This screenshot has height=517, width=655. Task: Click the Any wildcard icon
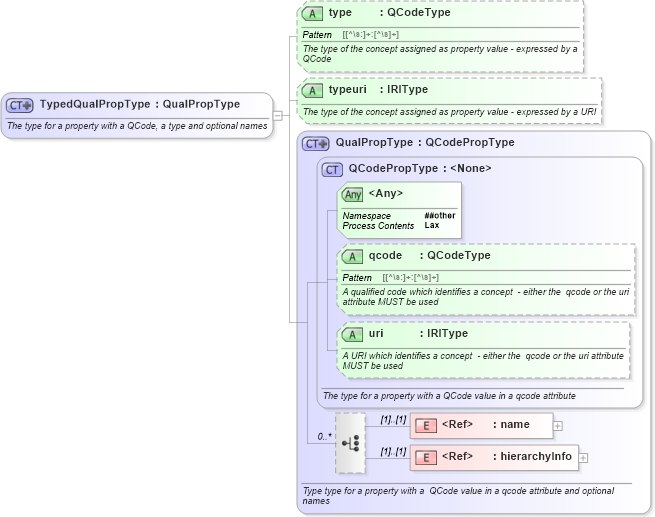tap(353, 195)
